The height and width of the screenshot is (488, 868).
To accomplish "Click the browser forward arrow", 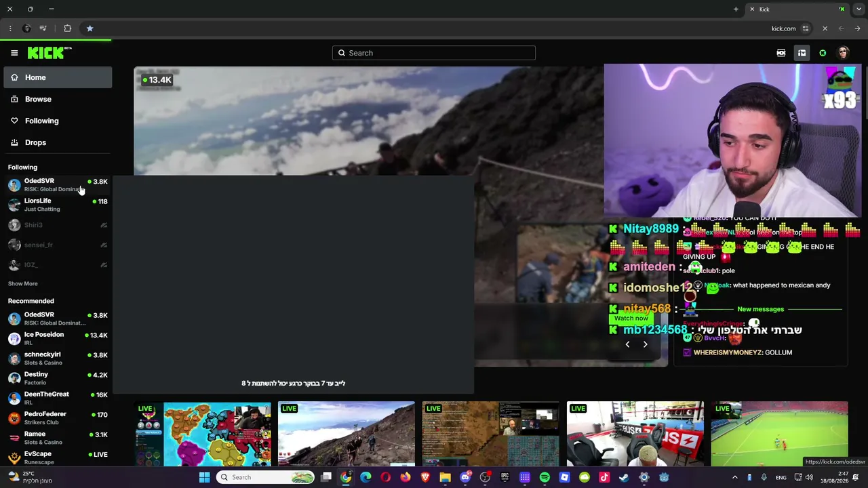I will click(x=842, y=28).
